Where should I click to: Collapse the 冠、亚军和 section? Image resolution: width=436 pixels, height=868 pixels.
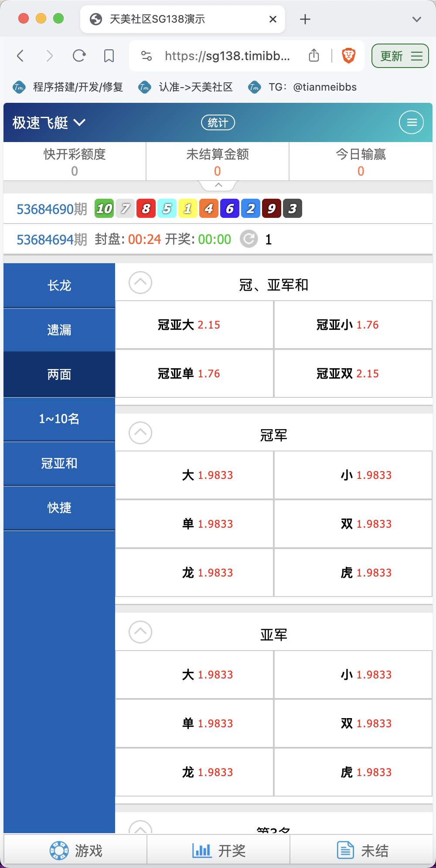(x=140, y=283)
